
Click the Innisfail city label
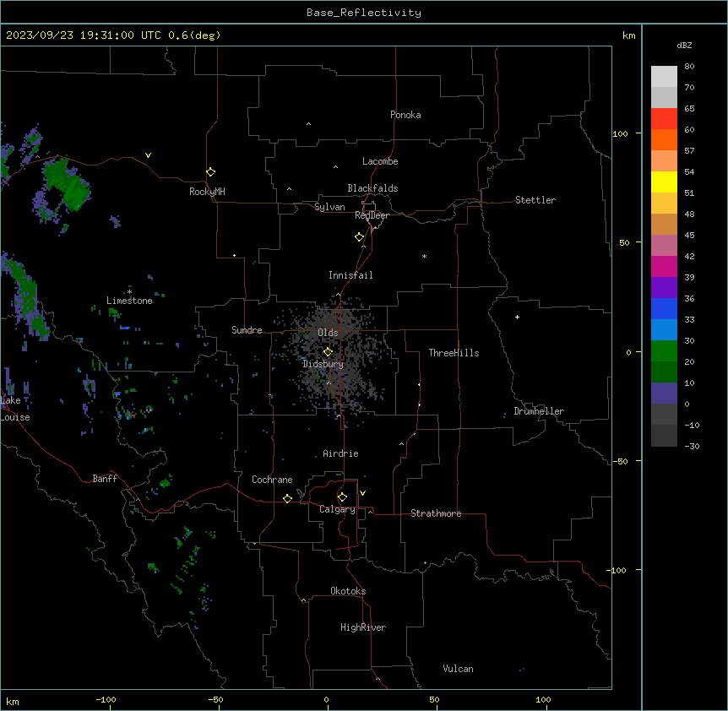tap(350, 275)
